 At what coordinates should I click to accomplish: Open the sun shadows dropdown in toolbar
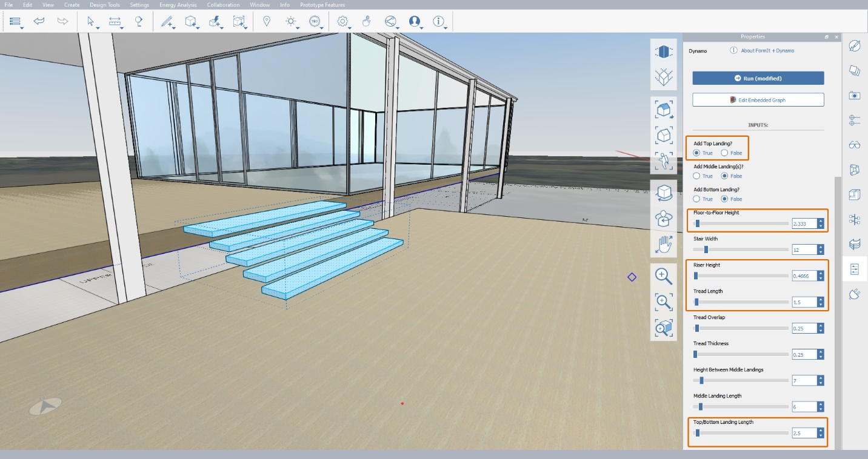(298, 28)
